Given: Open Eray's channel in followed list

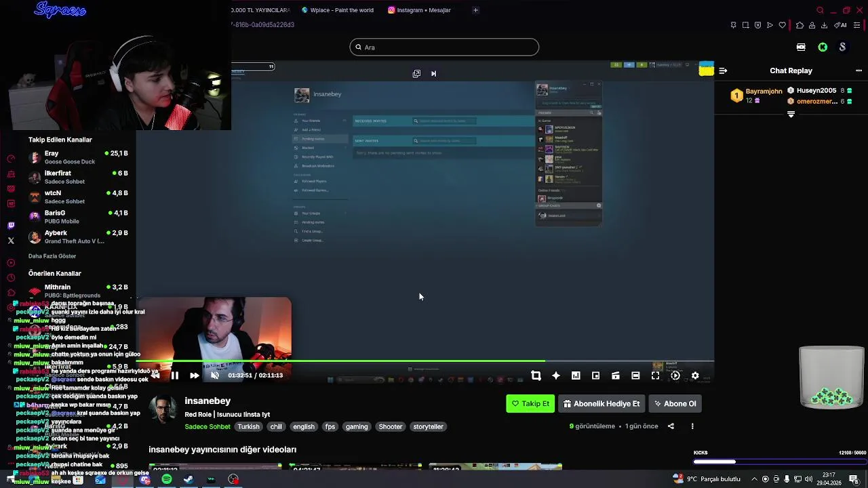Looking at the screenshot, I should (78, 157).
